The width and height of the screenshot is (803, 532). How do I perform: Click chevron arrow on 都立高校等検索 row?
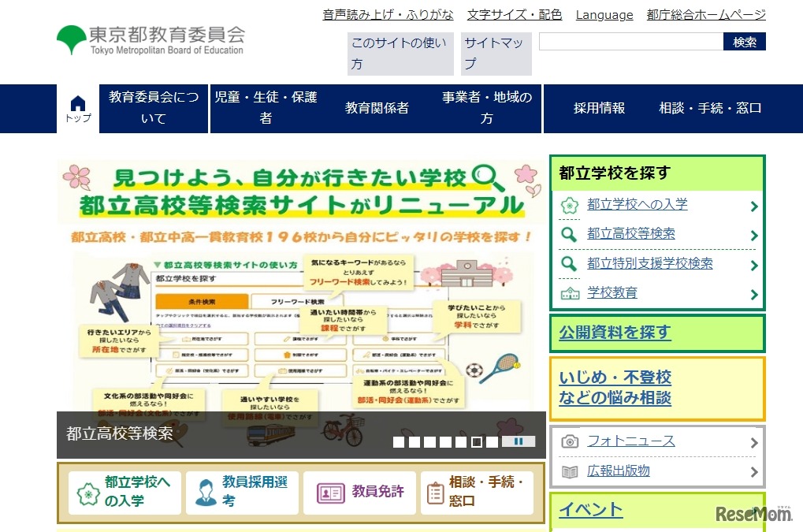coord(754,236)
